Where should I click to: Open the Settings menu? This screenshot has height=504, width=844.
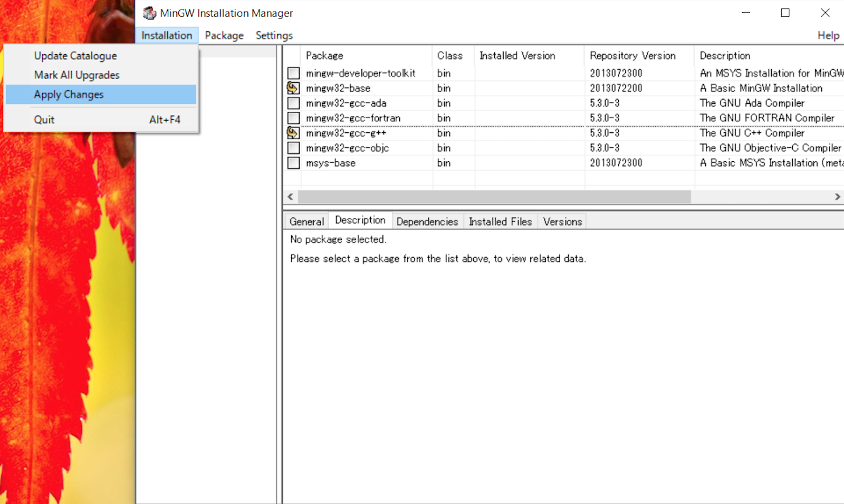coord(274,35)
